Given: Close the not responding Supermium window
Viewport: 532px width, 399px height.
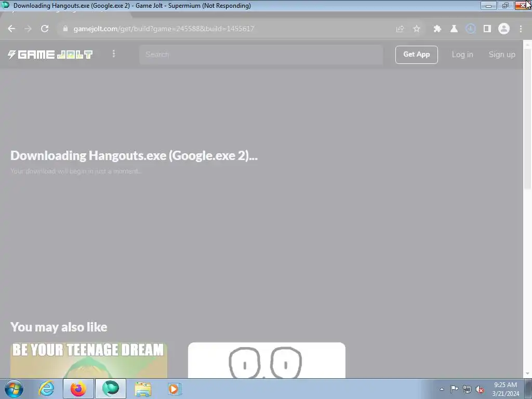Looking at the screenshot, I should point(523,5).
